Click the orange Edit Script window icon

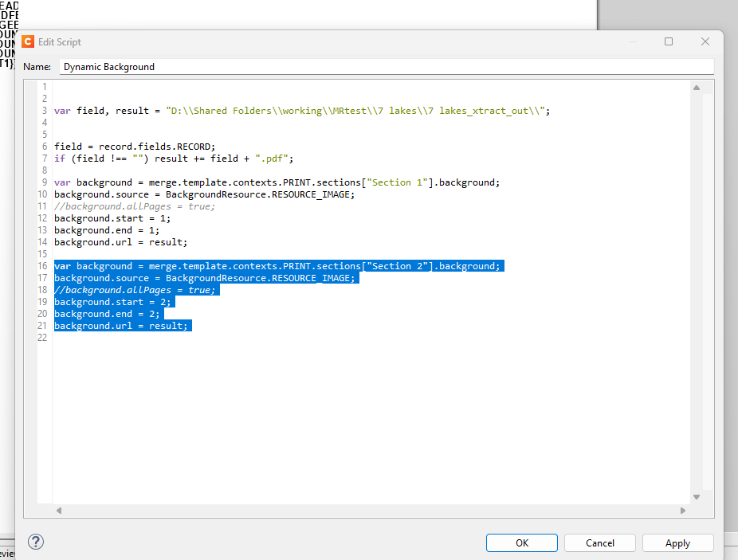[x=28, y=41]
